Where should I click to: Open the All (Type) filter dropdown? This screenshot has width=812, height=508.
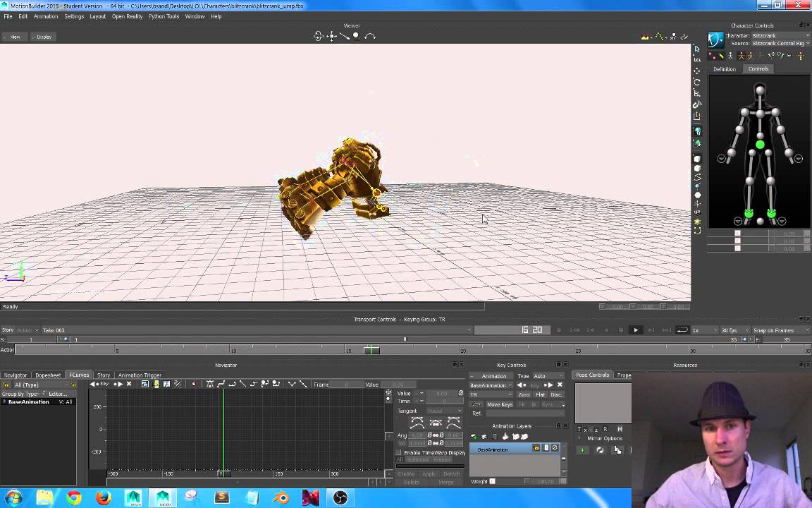coord(43,385)
